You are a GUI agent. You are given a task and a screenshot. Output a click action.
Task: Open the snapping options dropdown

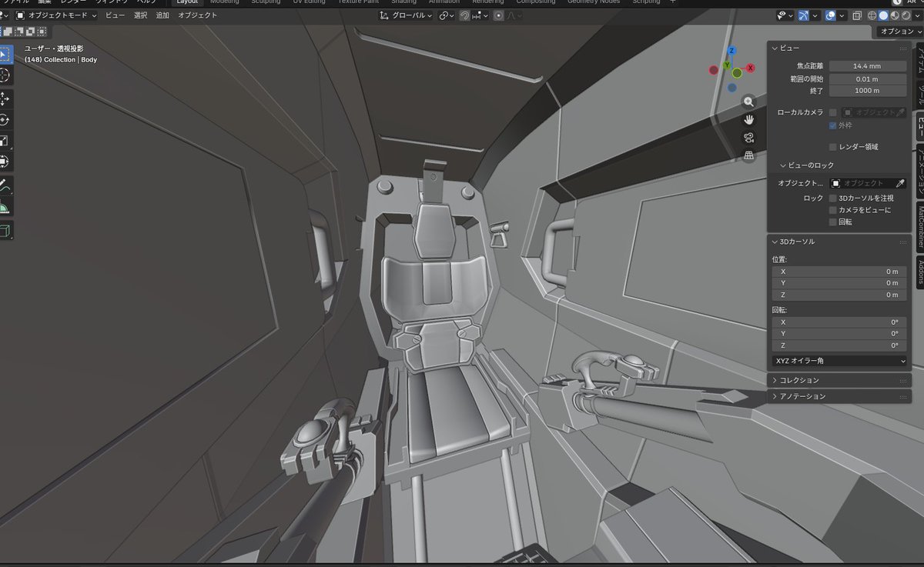479,15
